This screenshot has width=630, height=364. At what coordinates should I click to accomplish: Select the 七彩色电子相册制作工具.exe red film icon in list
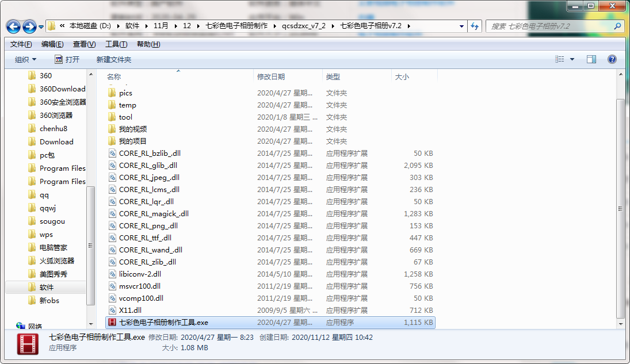[112, 322]
